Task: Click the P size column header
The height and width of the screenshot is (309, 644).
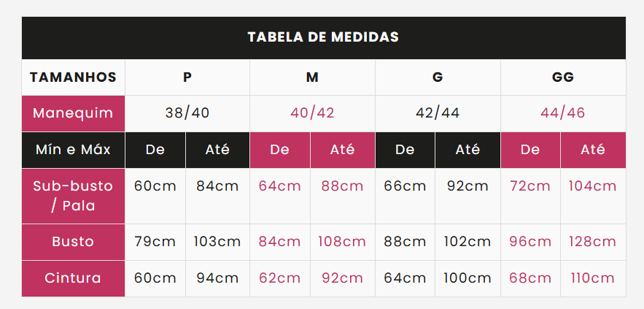Action: pos(187,77)
